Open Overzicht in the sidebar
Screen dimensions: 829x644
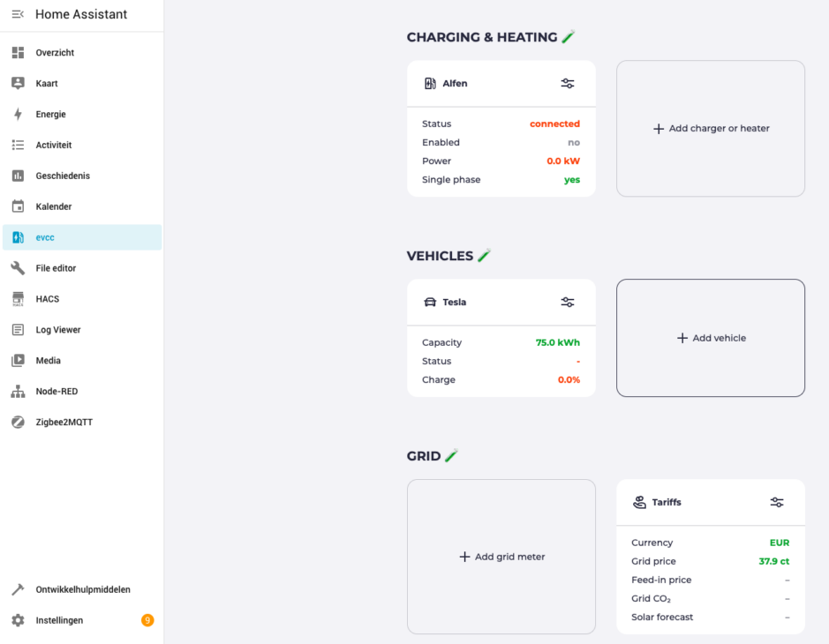(x=55, y=53)
